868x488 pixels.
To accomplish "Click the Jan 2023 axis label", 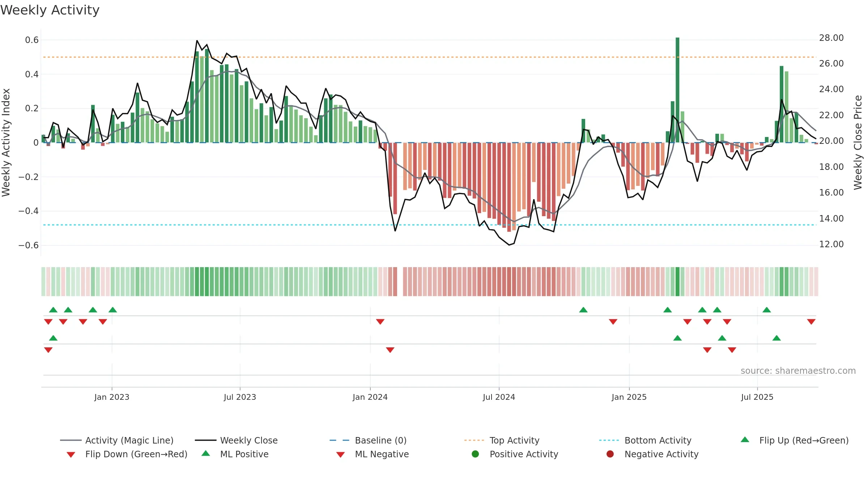I will (x=112, y=397).
